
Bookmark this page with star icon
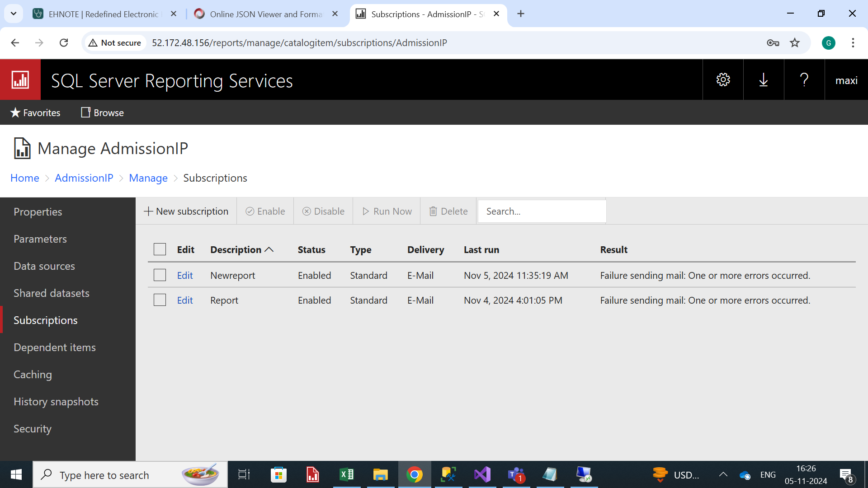(795, 42)
